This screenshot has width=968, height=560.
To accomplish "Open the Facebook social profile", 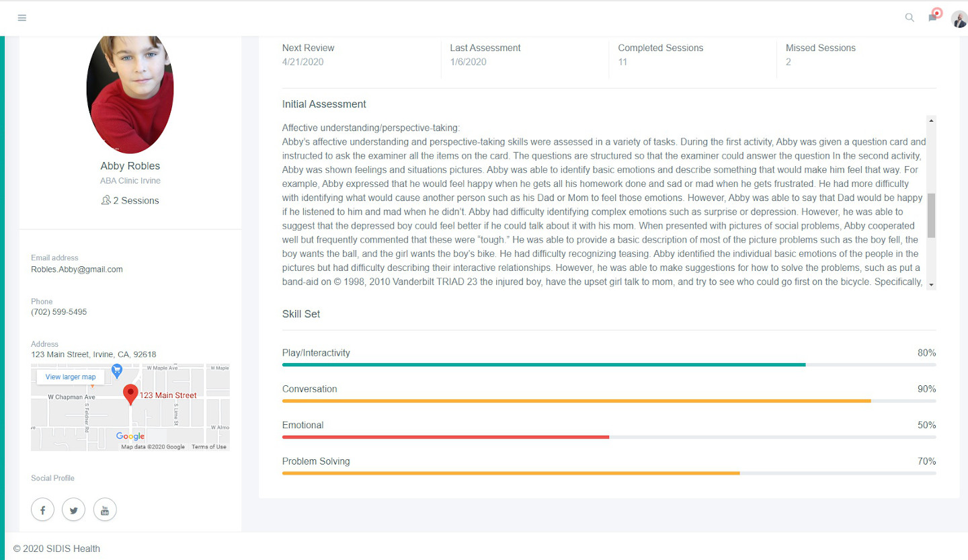I will click(x=42, y=510).
